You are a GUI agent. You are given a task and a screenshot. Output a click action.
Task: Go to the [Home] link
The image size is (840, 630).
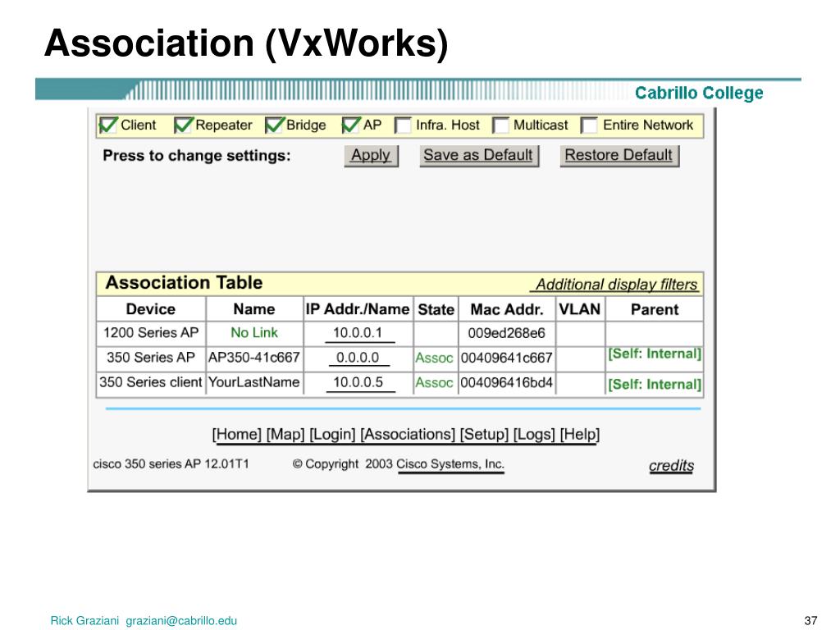tap(237, 435)
